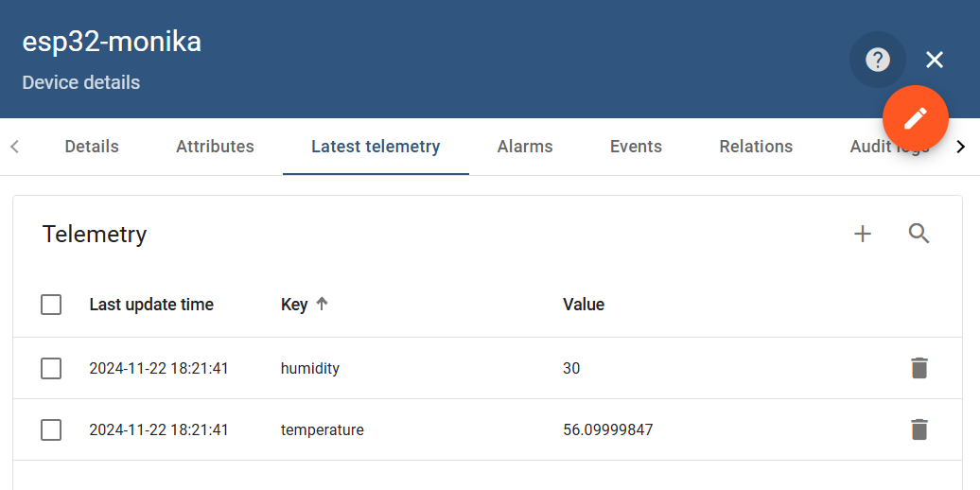Delete the humidity telemetry row
980x490 pixels.
919,368
